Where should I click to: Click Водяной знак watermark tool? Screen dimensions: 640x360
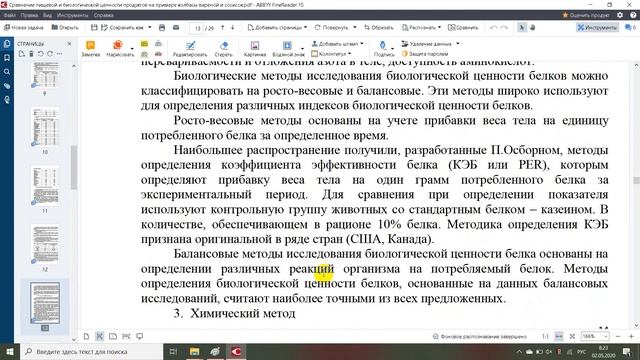click(x=288, y=49)
